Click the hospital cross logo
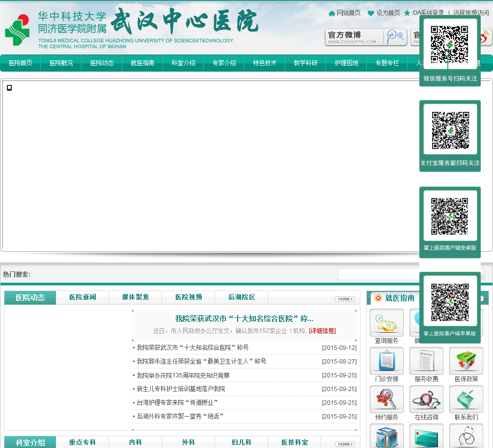The image size is (493, 448). click(17, 30)
